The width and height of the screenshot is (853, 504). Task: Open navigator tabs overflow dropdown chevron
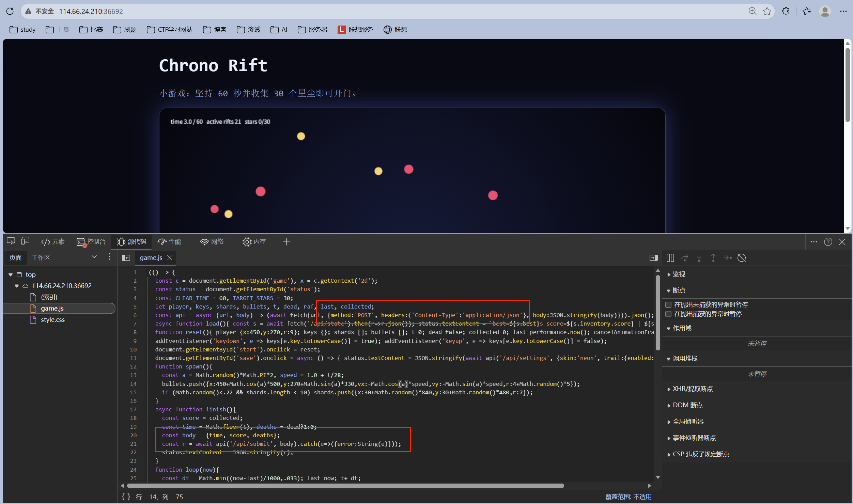point(94,257)
